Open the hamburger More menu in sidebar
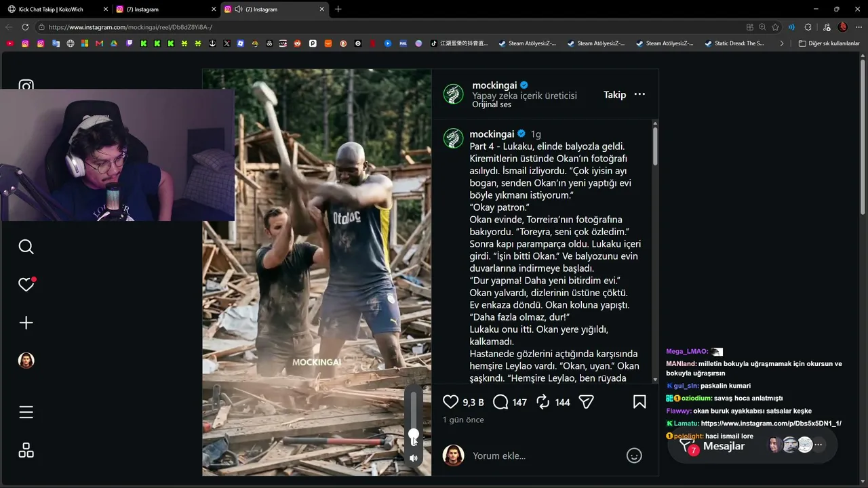Image resolution: width=868 pixels, height=488 pixels. click(26, 412)
